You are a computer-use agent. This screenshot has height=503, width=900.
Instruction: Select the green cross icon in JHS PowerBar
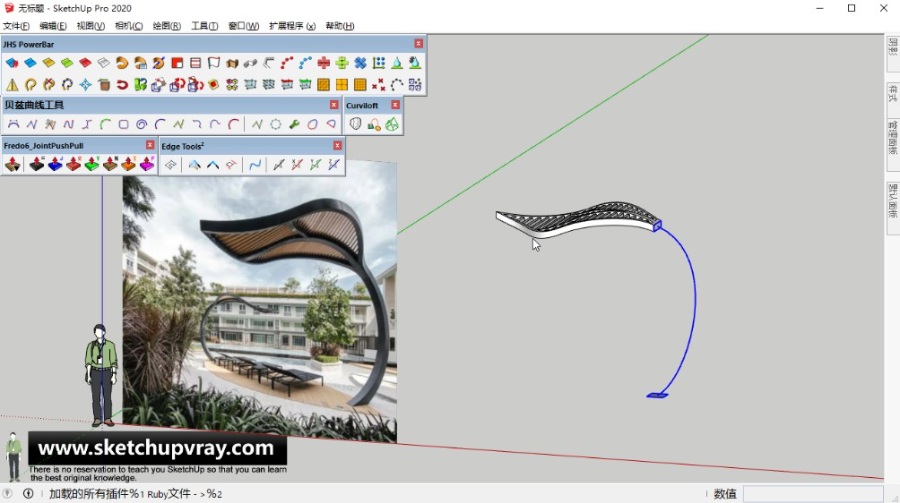342,63
